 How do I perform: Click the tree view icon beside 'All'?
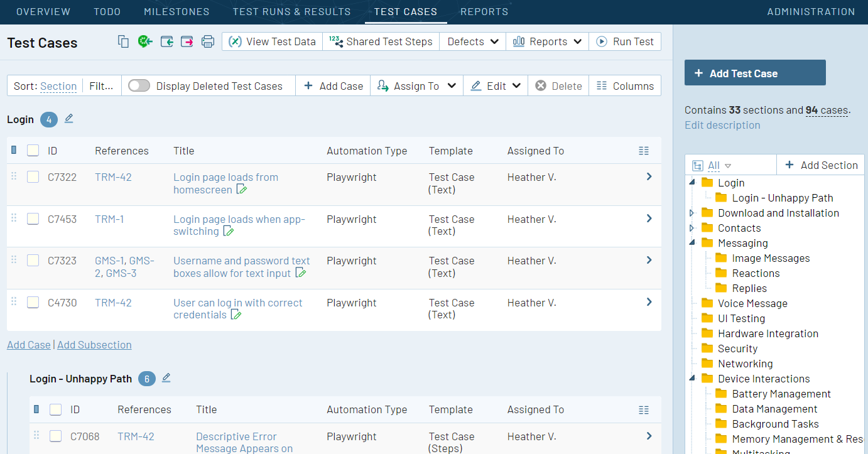point(699,165)
